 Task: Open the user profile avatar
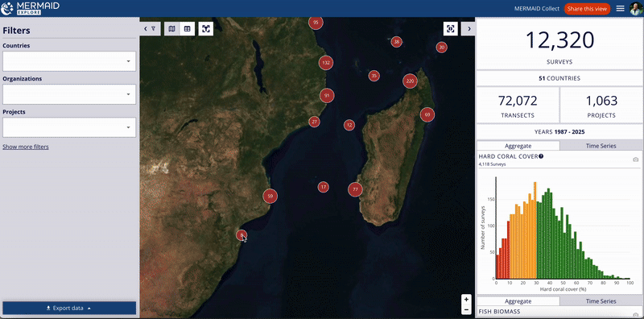[636, 9]
